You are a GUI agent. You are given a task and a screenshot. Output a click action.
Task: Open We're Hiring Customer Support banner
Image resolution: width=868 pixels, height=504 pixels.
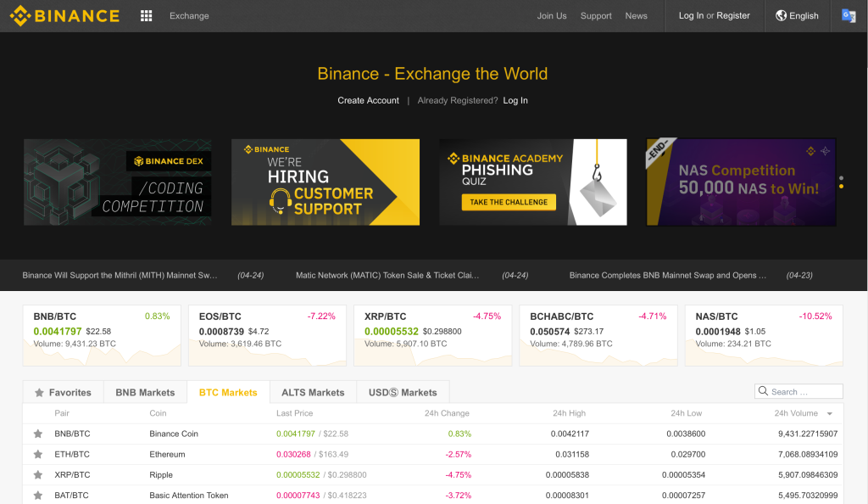pos(325,182)
